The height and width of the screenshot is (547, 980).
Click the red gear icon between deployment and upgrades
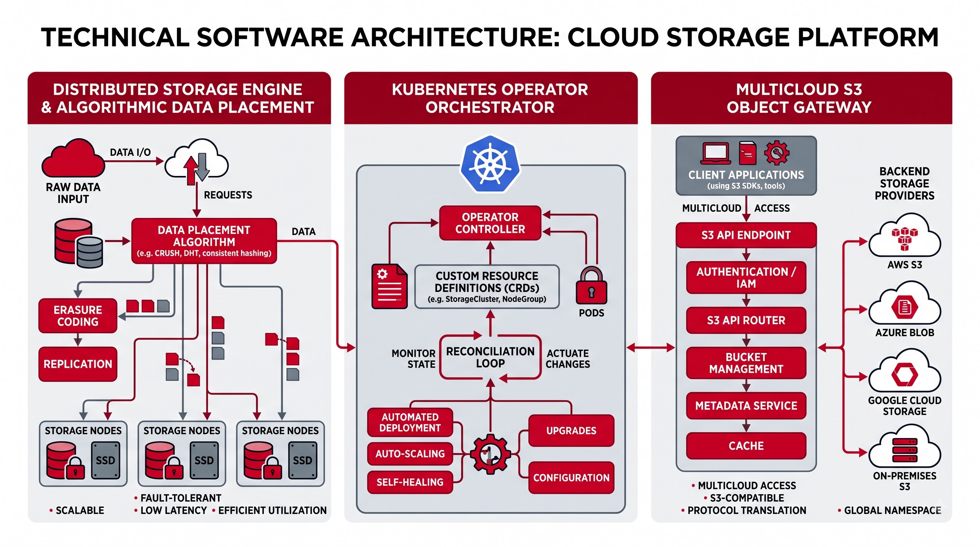coord(490,454)
